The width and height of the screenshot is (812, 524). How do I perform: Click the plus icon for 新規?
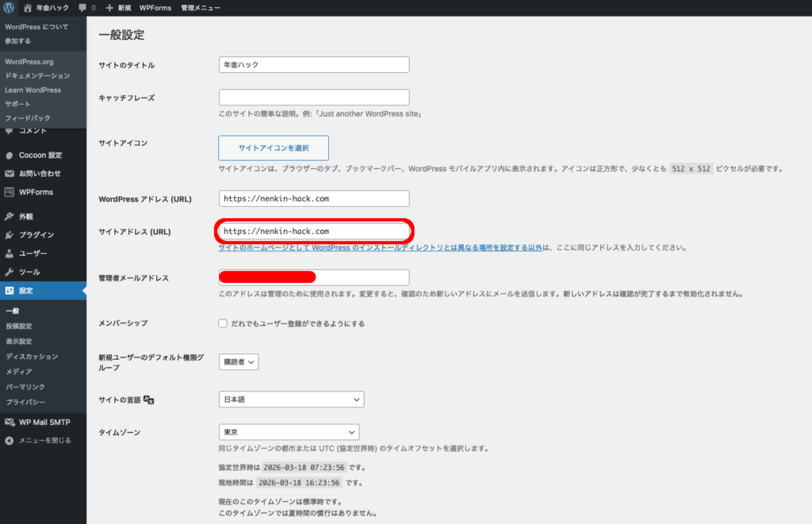pos(109,8)
